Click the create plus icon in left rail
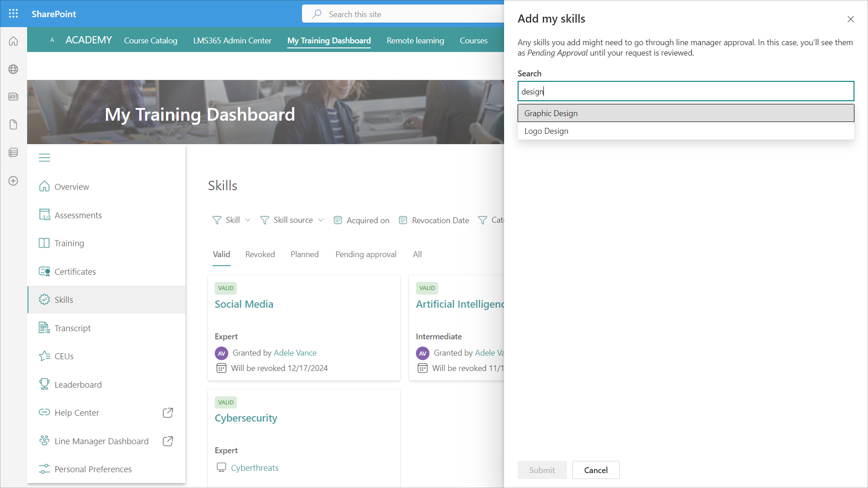 14,181
